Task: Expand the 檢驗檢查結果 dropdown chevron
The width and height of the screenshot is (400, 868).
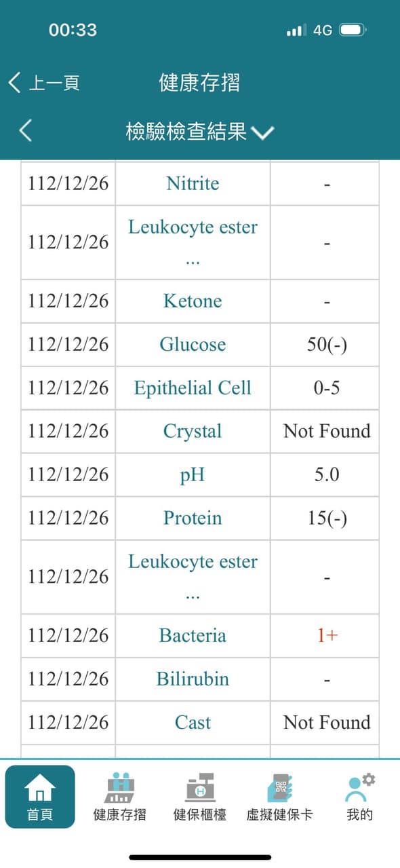Action: pyautogui.click(x=262, y=132)
